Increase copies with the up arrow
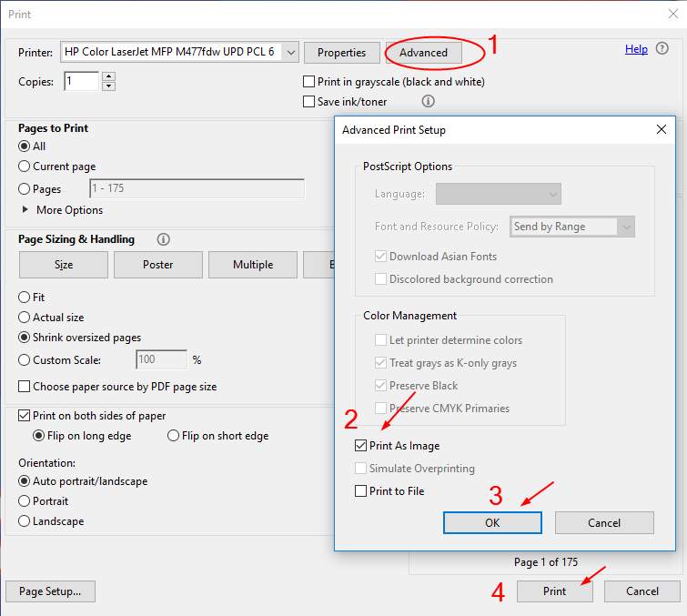Image resolution: width=687 pixels, height=616 pixels. [x=109, y=76]
